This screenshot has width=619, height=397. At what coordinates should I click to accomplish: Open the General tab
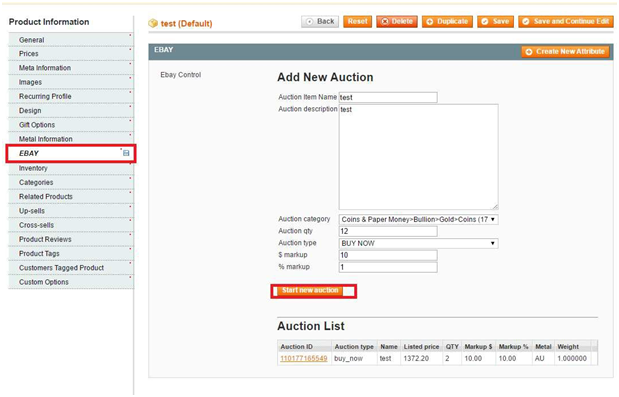click(x=71, y=40)
